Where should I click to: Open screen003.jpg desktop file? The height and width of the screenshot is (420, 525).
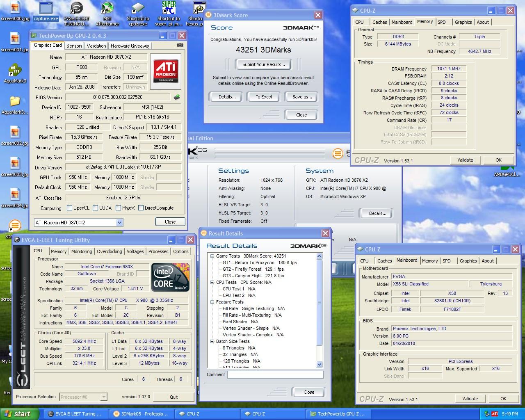pyautogui.click(x=15, y=167)
